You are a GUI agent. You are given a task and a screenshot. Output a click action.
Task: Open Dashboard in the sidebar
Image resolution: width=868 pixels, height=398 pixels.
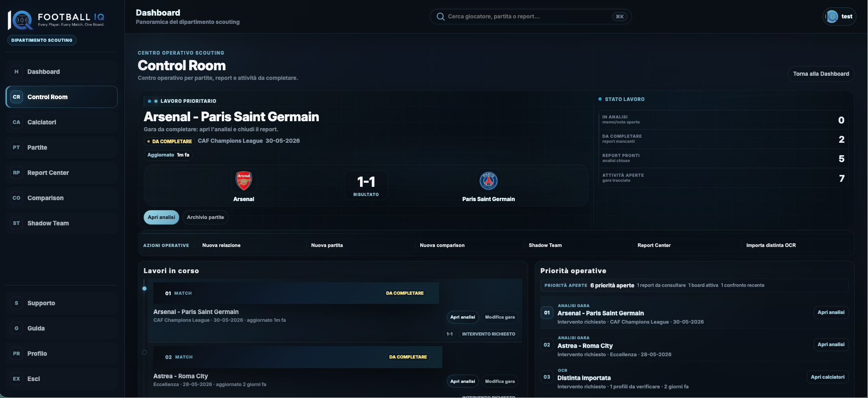tap(62, 72)
